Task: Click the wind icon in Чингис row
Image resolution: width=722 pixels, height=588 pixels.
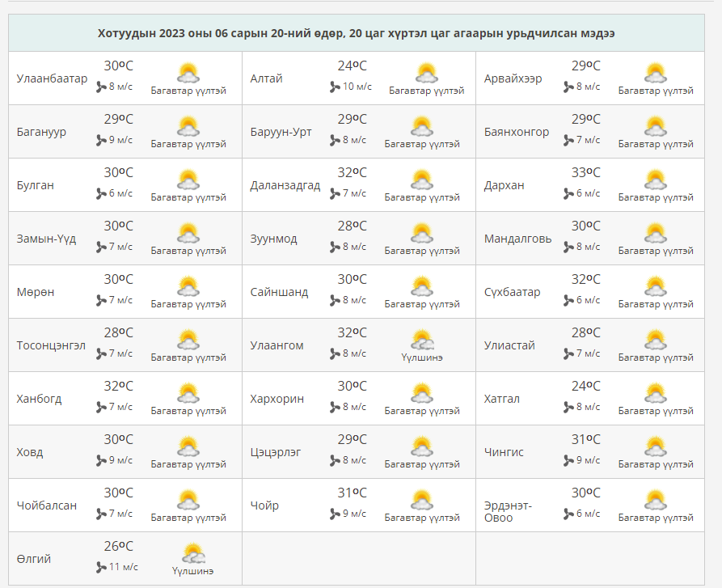Action: [569, 460]
